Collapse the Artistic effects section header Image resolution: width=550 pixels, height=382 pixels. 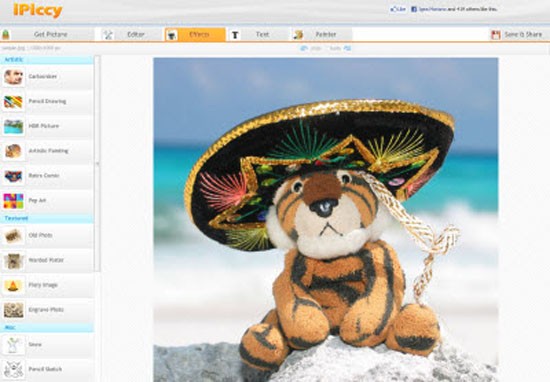[47, 60]
